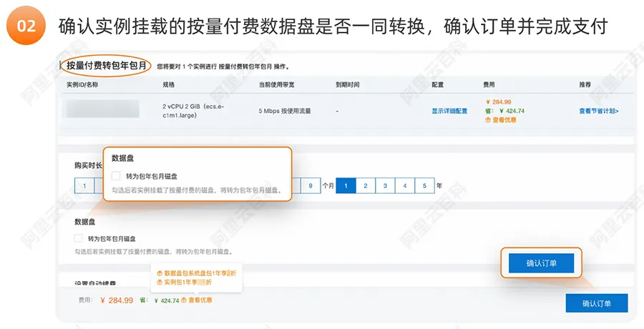Click the gift icon before 数据盘包系统盘包1年享 tooltip line

160,273
